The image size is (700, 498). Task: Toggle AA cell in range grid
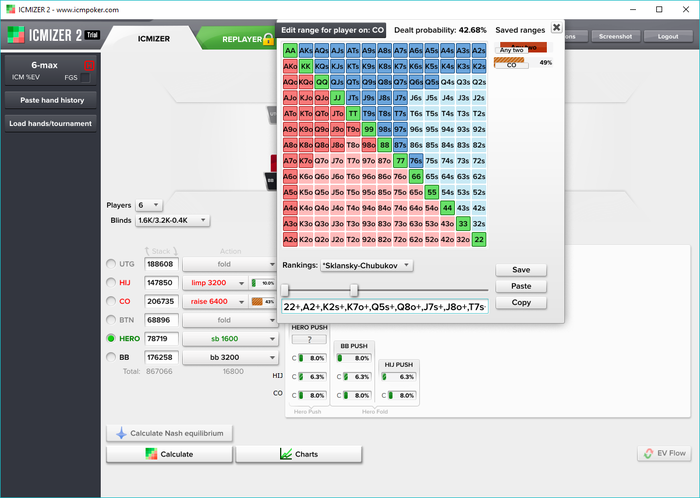click(290, 50)
